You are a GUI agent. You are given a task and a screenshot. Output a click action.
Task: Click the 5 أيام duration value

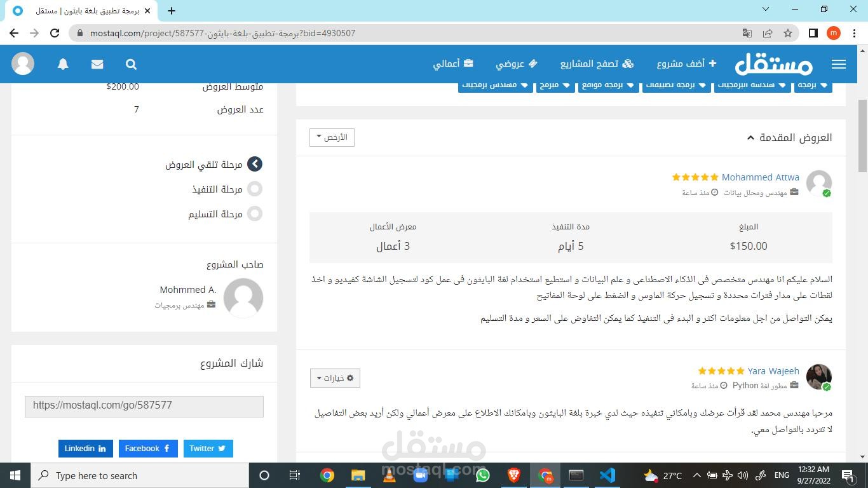[x=571, y=246]
